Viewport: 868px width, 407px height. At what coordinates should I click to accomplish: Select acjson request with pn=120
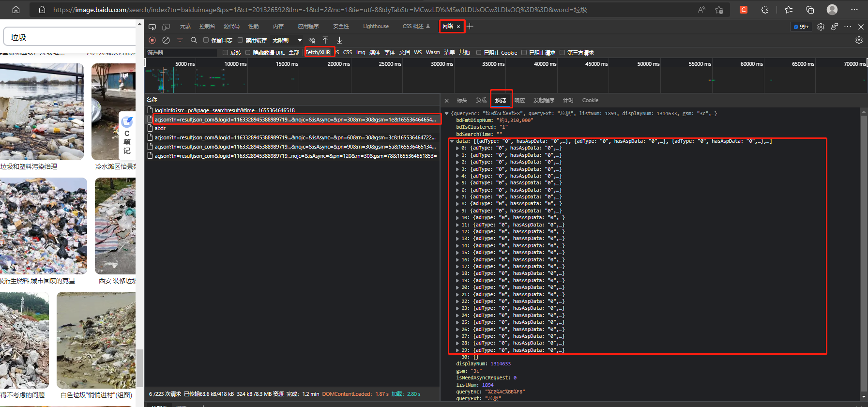292,156
